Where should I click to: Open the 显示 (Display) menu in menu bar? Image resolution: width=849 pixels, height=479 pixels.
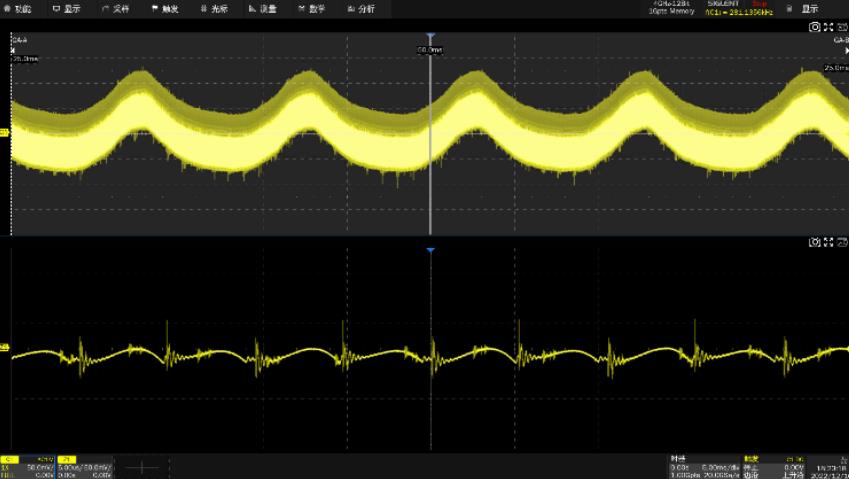pos(67,8)
